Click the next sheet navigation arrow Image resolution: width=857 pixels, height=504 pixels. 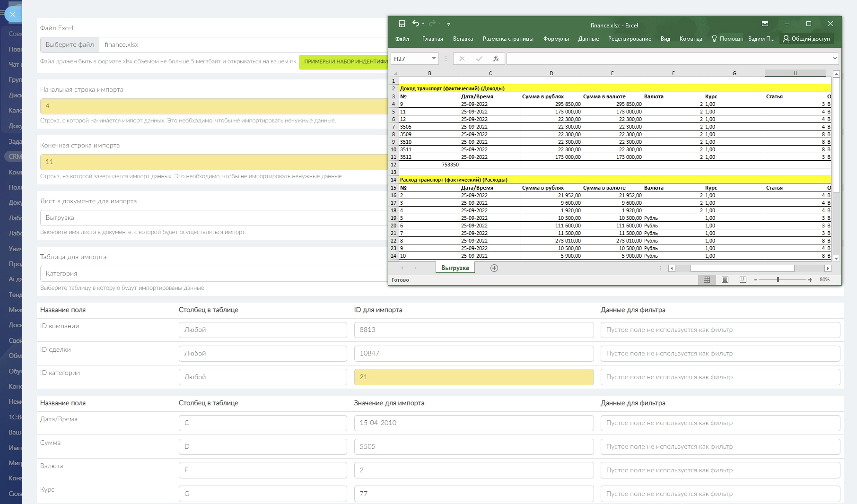(416, 268)
